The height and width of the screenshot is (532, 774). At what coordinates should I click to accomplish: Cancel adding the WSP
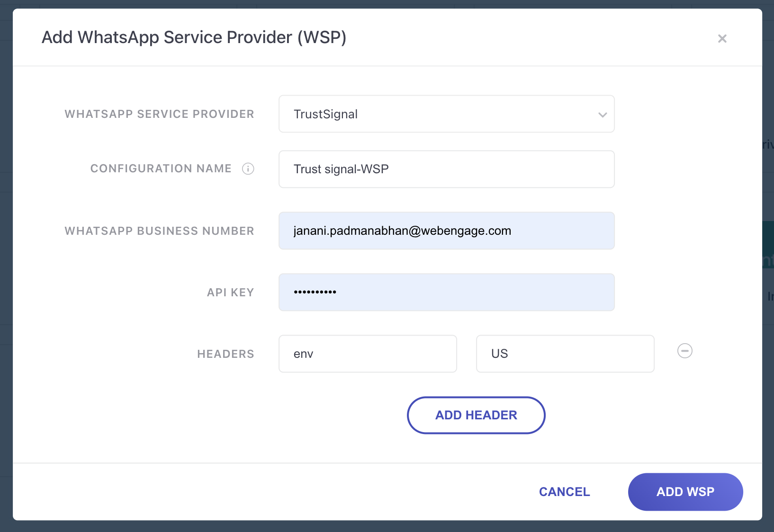coord(564,492)
